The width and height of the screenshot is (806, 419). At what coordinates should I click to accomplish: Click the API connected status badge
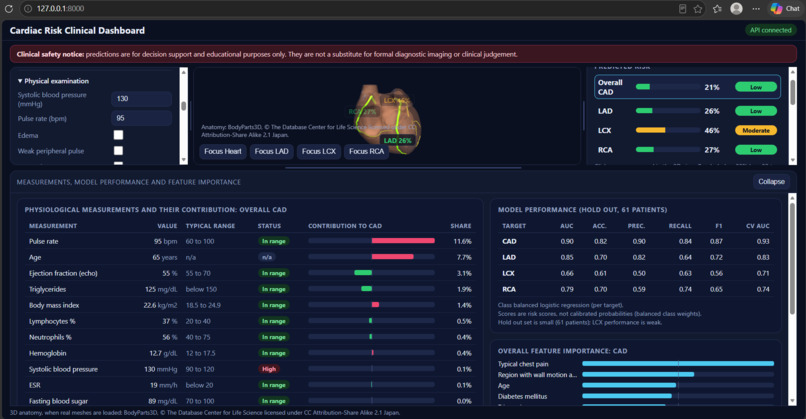pos(770,30)
